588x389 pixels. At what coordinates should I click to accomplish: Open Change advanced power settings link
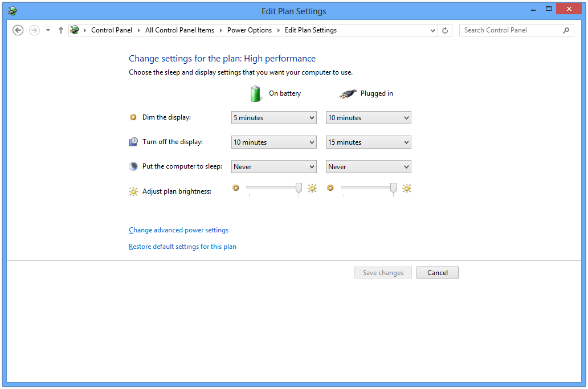click(178, 230)
